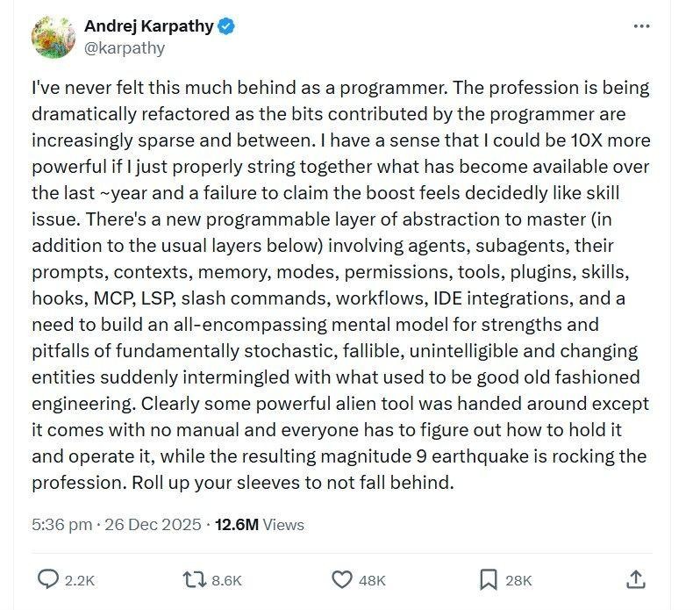Click the 48K likes count
The image size is (700, 610).
tap(372, 579)
